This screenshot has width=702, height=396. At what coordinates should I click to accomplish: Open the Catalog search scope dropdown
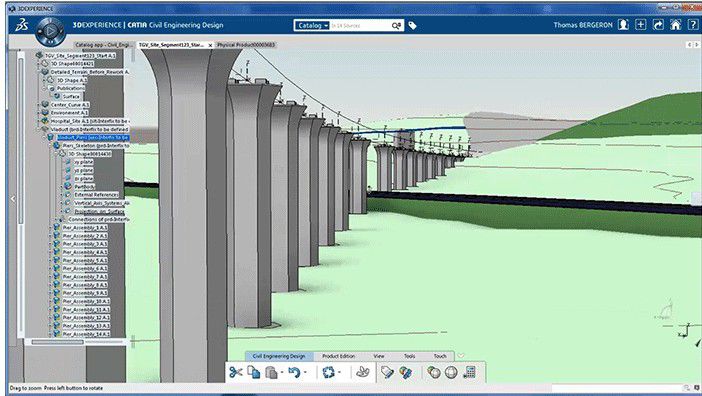point(312,26)
